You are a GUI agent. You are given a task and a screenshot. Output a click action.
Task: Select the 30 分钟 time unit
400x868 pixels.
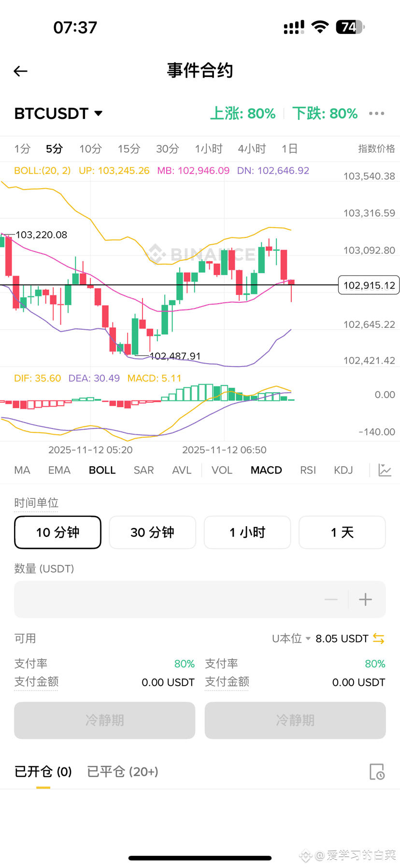(153, 532)
